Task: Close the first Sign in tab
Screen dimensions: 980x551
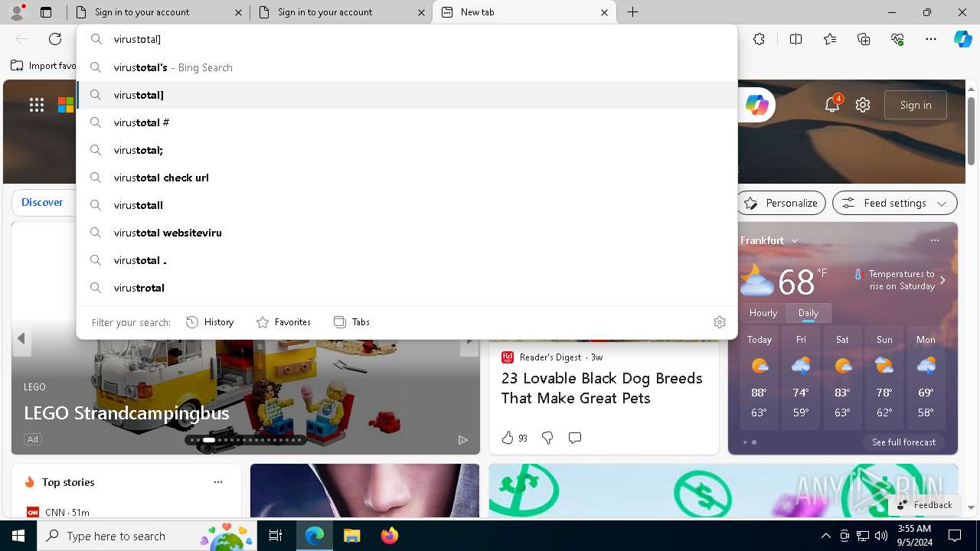Action: coord(238,12)
